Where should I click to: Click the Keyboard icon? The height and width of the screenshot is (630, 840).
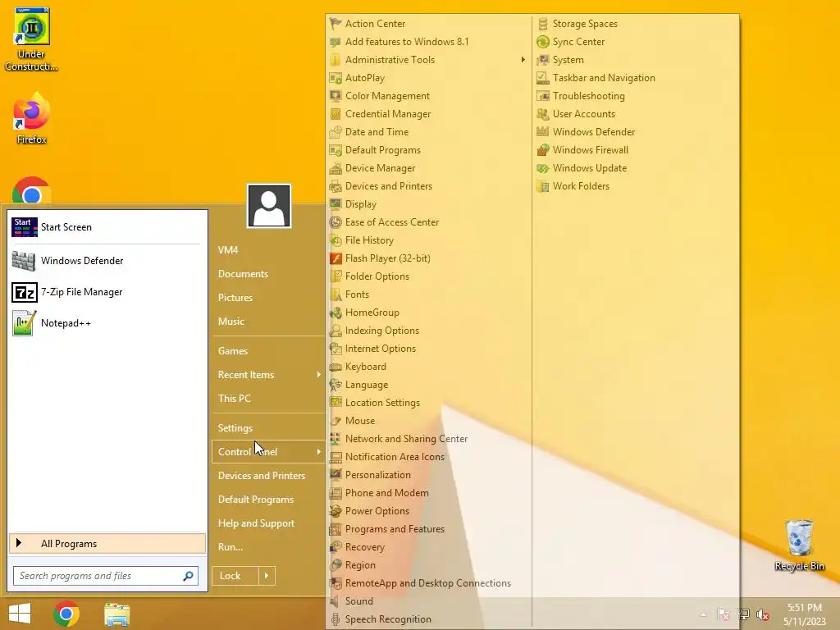336,367
